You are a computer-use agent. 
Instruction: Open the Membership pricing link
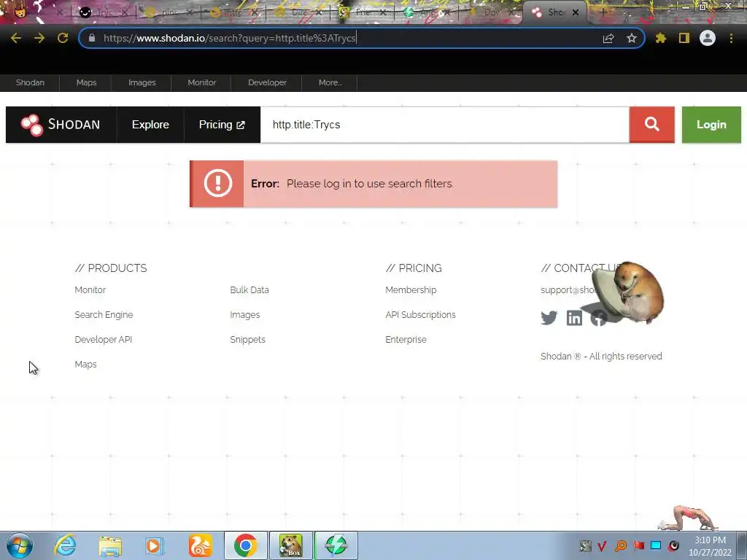[411, 290]
